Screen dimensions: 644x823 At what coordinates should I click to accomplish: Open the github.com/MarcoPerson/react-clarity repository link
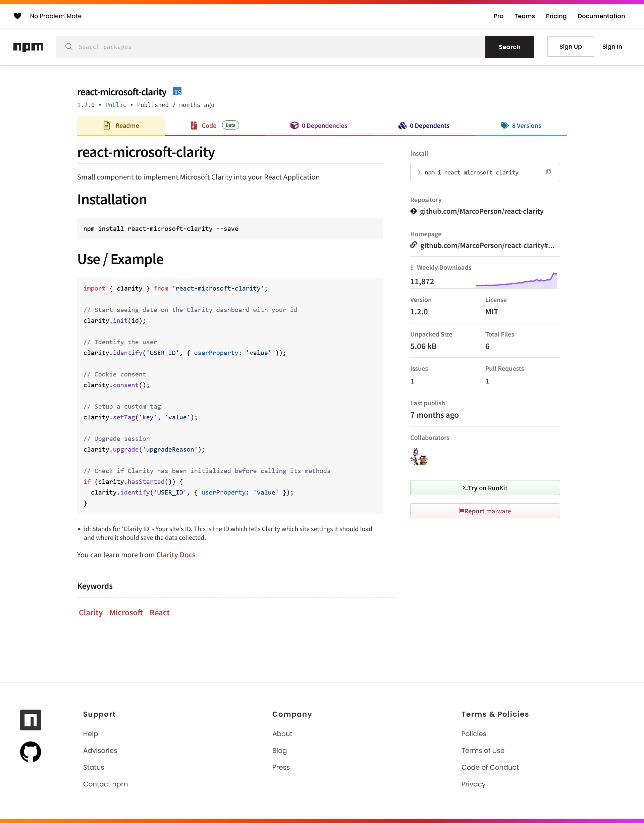click(482, 211)
